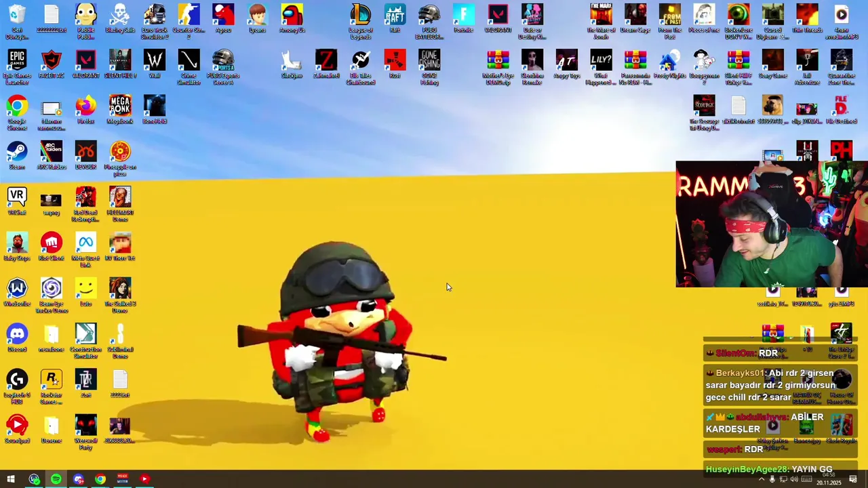Switch to Spotify in the taskbar
868x488 pixels.
(x=56, y=479)
